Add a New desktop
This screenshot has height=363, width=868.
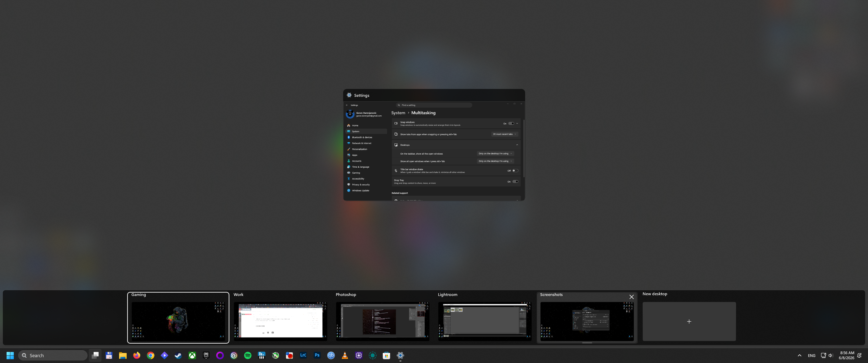[x=689, y=321]
